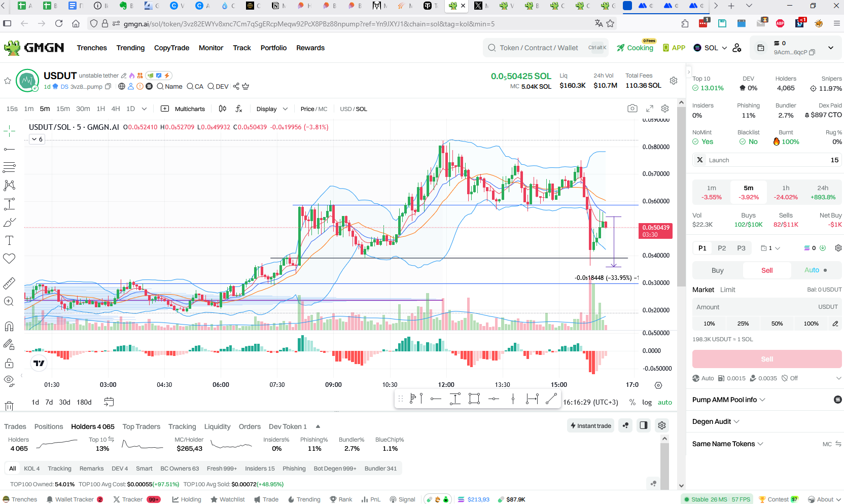This screenshot has width=844, height=504.
Task: Click the Instant trade button
Action: tap(590, 425)
